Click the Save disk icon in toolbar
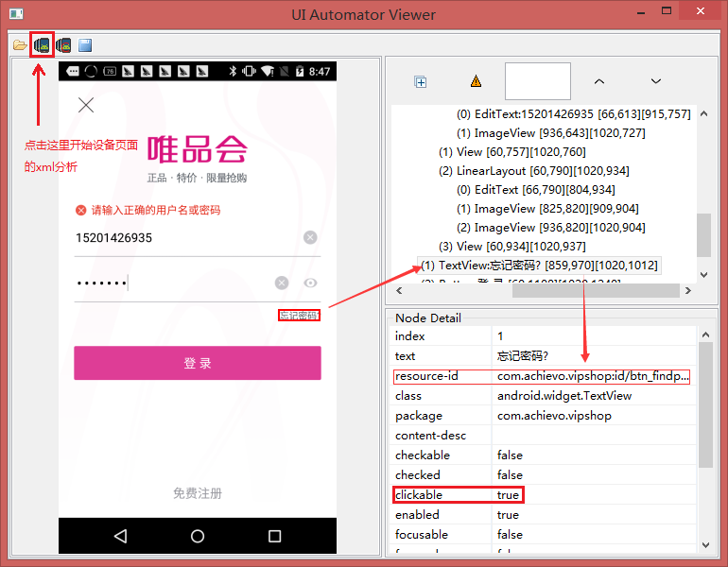The image size is (728, 567). click(x=85, y=44)
